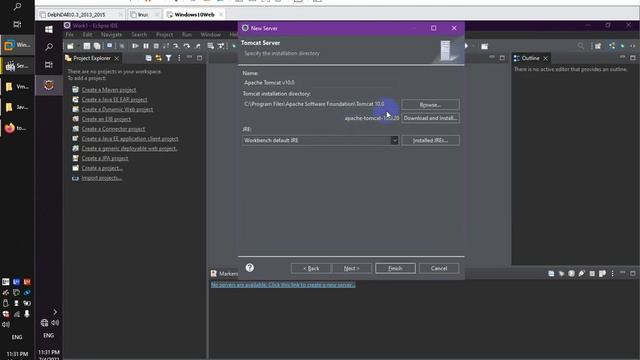
Task: Close the Outline view tab
Action: click(x=545, y=58)
